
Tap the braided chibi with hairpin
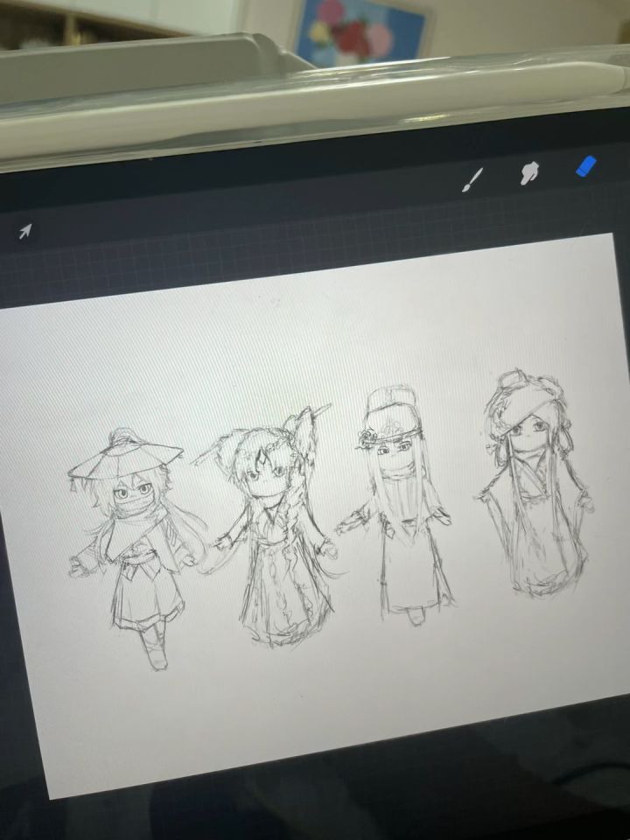(270, 525)
